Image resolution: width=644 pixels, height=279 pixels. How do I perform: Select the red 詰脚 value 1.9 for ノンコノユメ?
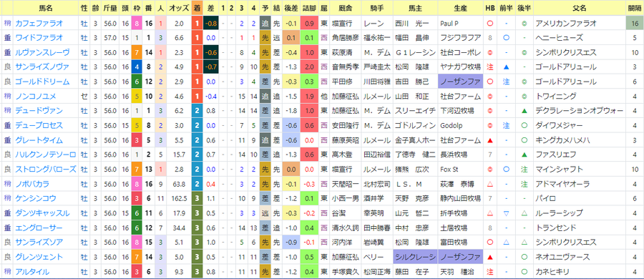click(309, 97)
